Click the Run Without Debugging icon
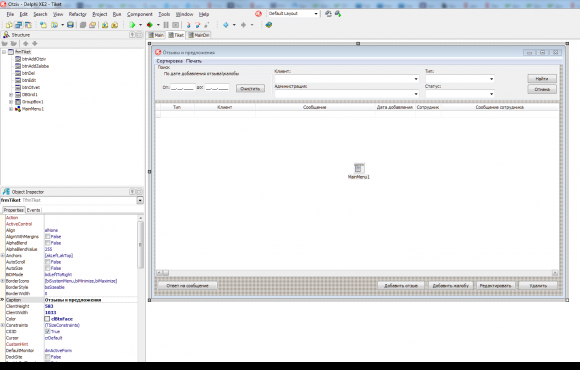Viewport: 580px width, 370px height. pos(150,25)
